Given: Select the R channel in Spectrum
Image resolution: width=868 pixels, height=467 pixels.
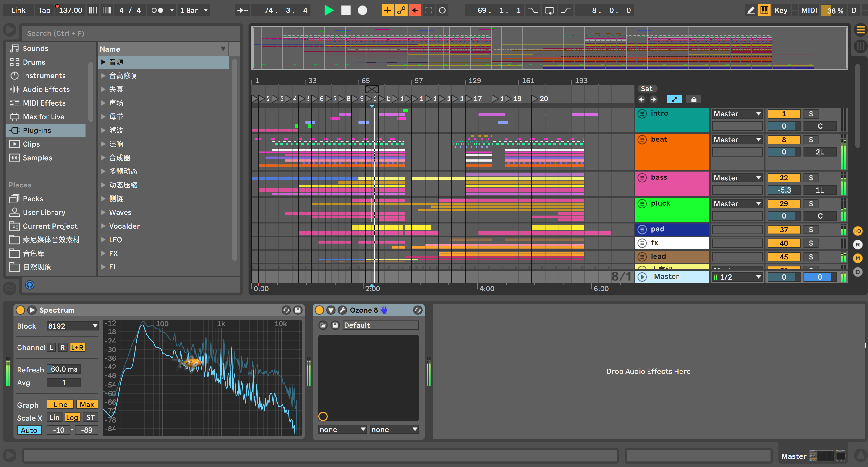Looking at the screenshot, I should 62,347.
